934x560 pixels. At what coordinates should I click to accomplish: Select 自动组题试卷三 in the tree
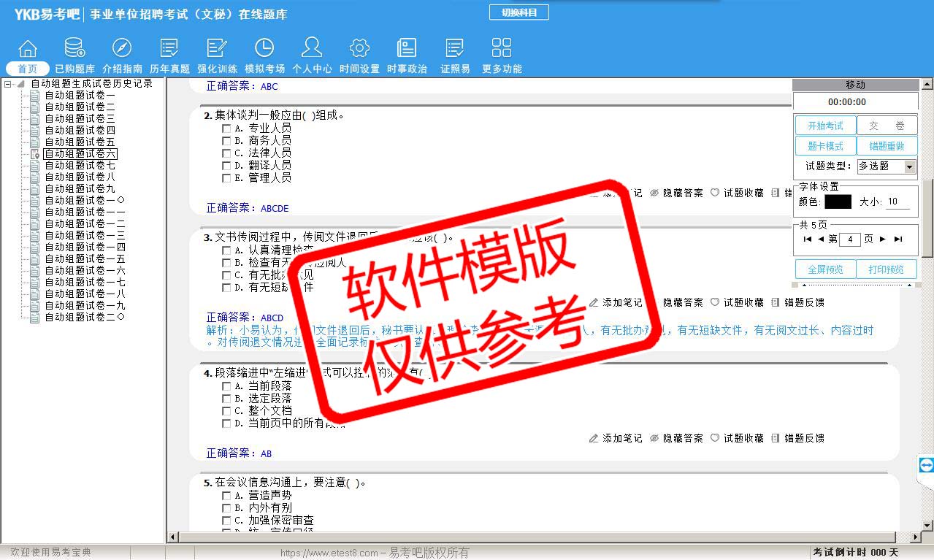click(80, 118)
